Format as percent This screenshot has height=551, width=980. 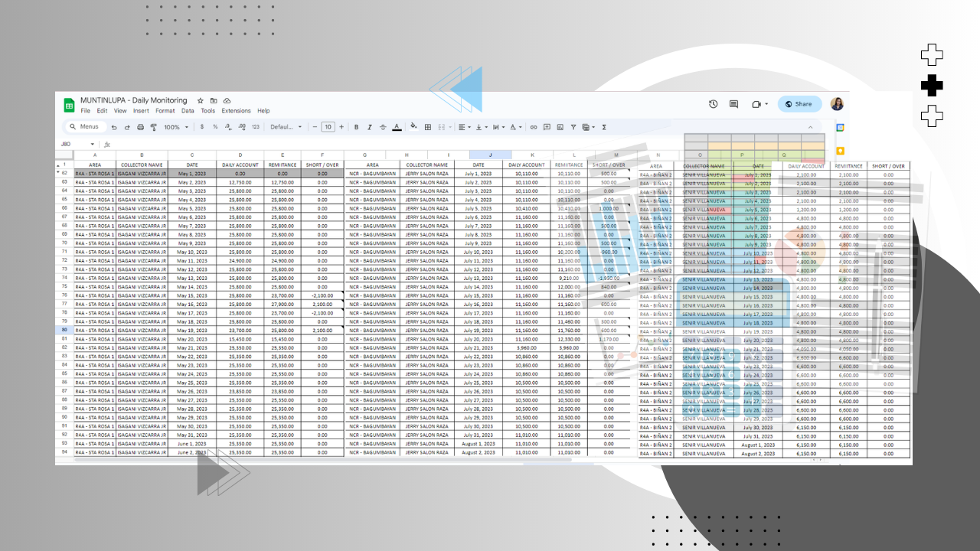tap(215, 127)
